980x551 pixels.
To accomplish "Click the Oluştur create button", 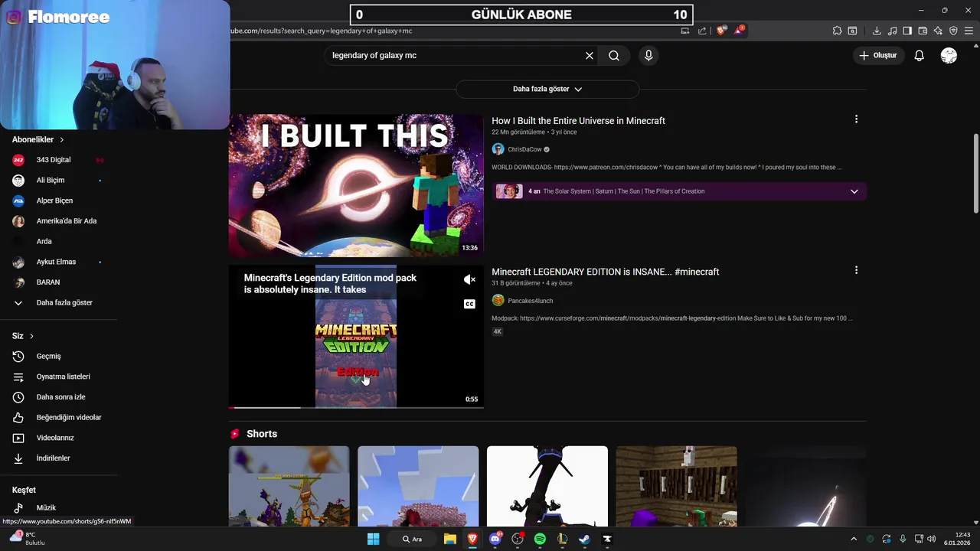I will pos(877,55).
